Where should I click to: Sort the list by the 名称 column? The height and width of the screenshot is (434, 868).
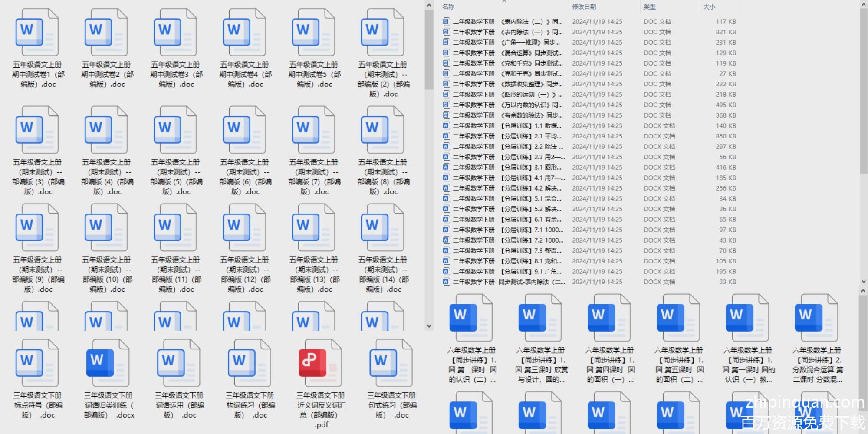[448, 7]
